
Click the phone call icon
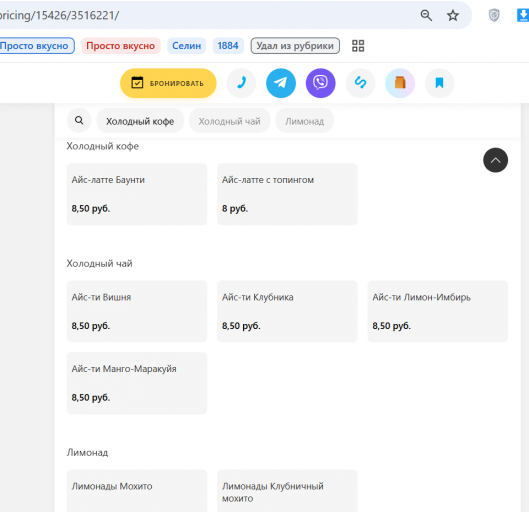click(241, 83)
